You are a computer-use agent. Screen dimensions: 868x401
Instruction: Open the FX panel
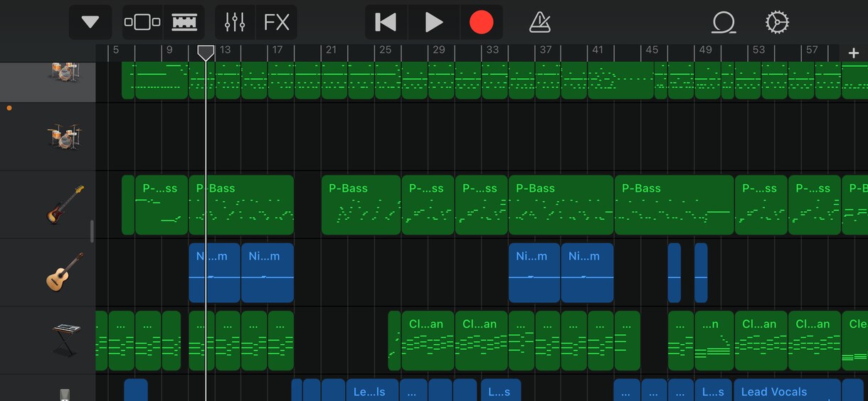tap(277, 22)
